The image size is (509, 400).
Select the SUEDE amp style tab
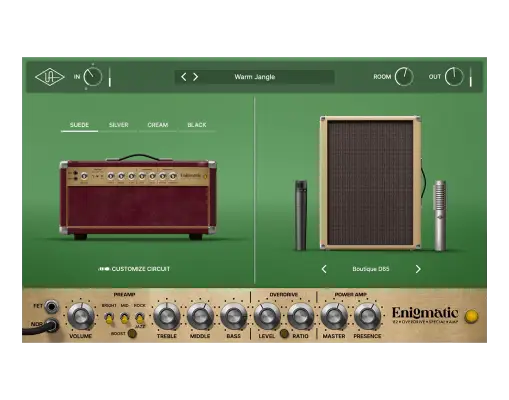[79, 125]
